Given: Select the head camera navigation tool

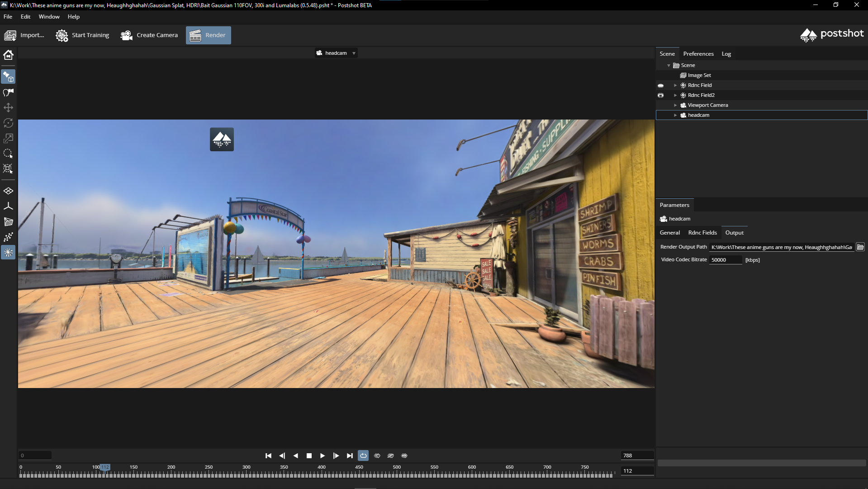Looking at the screenshot, I should pyautogui.click(x=8, y=92).
